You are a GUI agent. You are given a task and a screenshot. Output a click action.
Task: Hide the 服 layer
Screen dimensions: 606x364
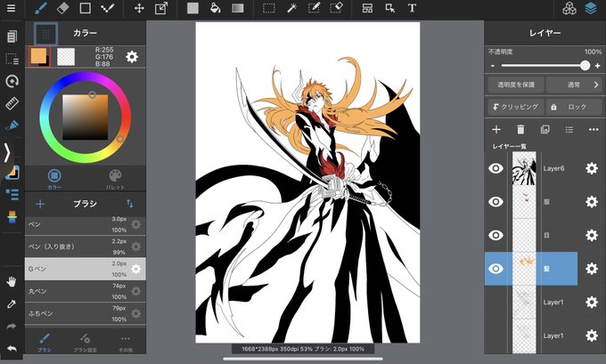click(x=495, y=202)
